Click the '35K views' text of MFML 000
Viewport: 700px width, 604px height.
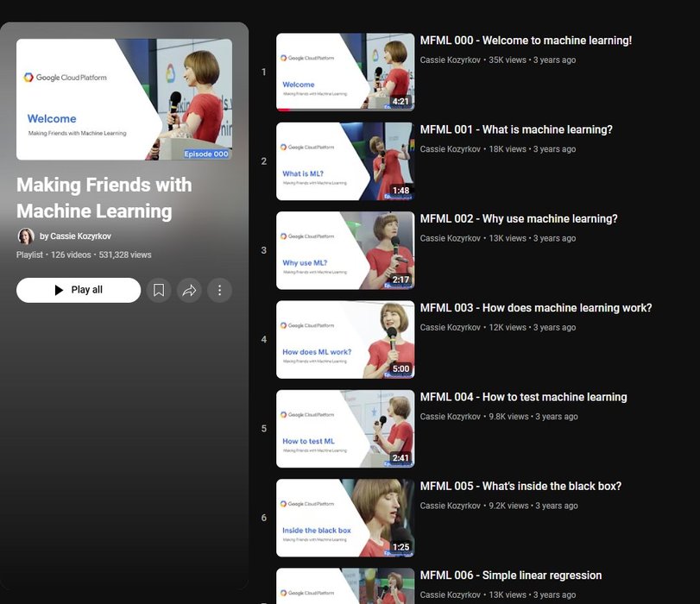click(x=508, y=60)
